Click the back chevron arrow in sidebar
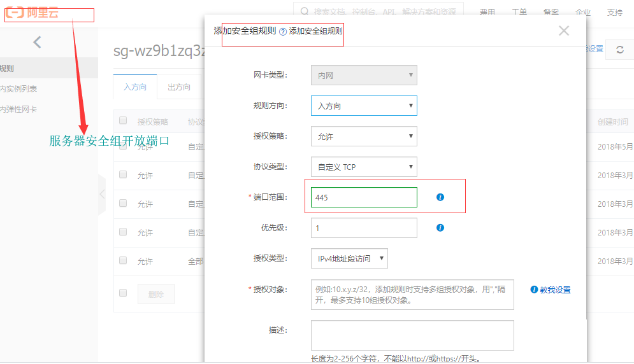The width and height of the screenshot is (634, 364). [x=37, y=43]
